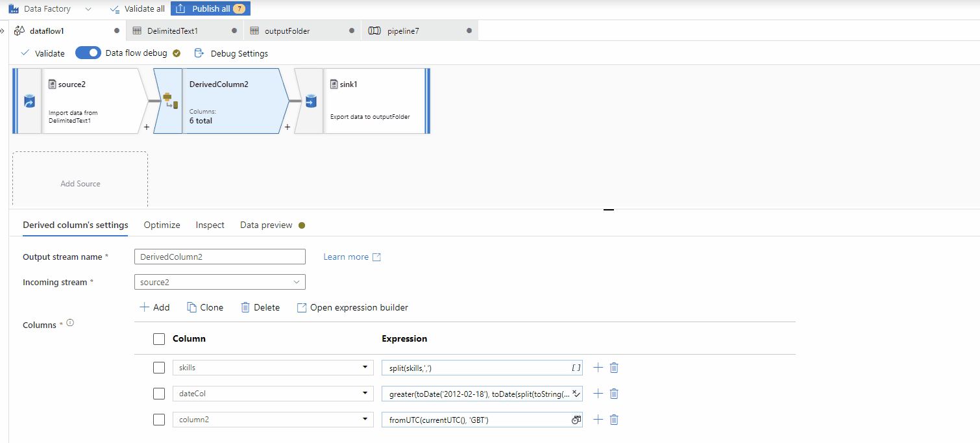
Task: Click Delete button in columns toolbar
Action: pyautogui.click(x=260, y=307)
